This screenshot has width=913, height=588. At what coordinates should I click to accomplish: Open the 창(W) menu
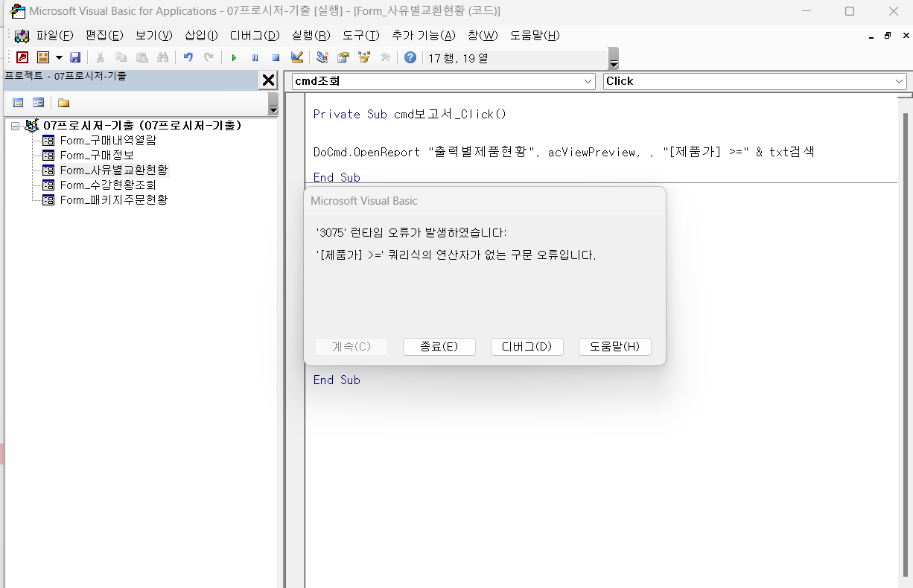click(483, 36)
